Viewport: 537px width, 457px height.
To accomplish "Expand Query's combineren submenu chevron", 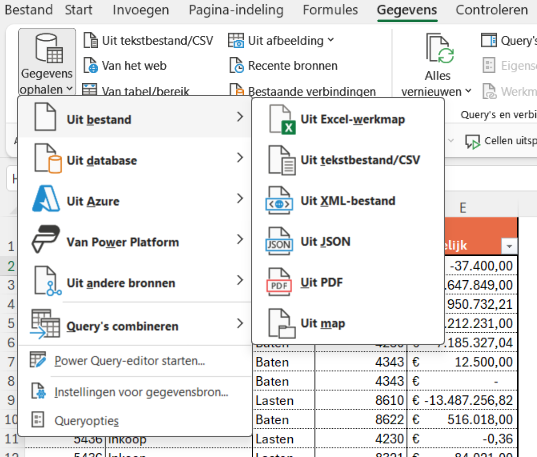I will [x=240, y=323].
